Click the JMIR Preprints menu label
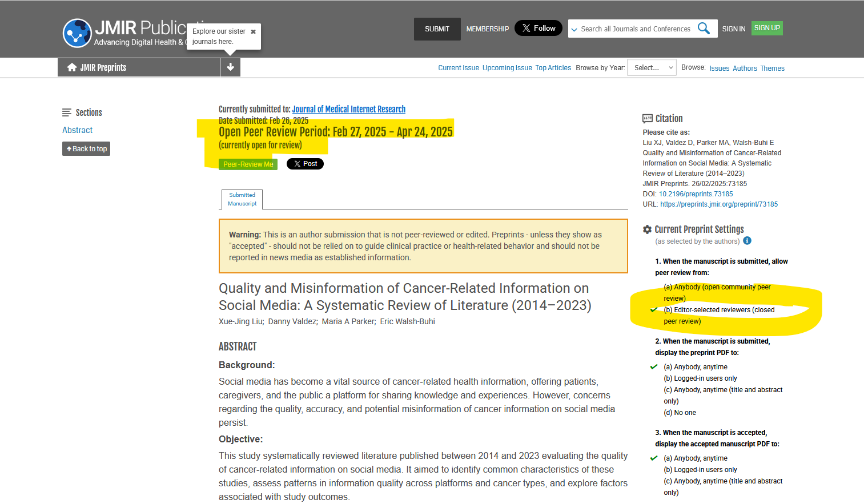This screenshot has height=504, width=864. click(x=103, y=67)
